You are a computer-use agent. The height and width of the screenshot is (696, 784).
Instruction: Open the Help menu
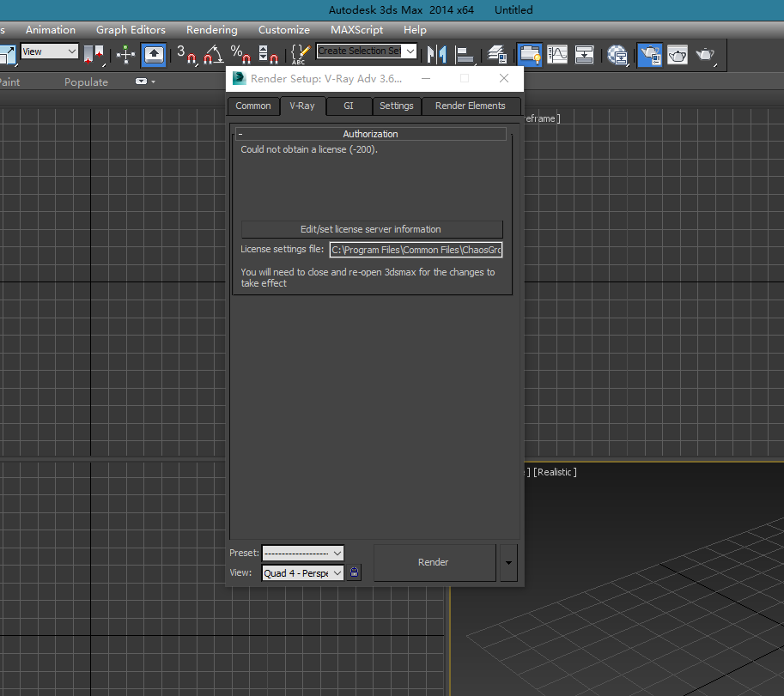[415, 30]
